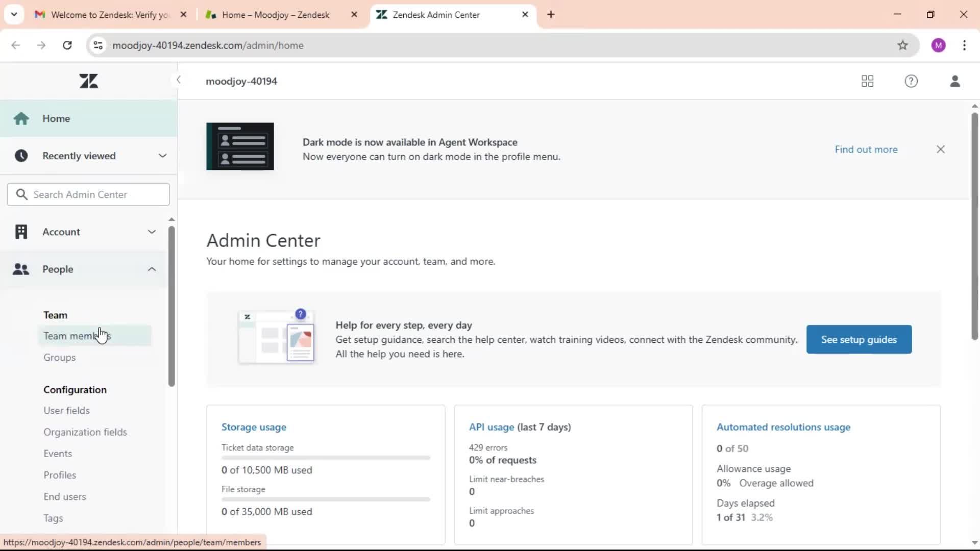Image resolution: width=980 pixels, height=551 pixels.
Task: Open Tags under Configuration
Action: 53,518
